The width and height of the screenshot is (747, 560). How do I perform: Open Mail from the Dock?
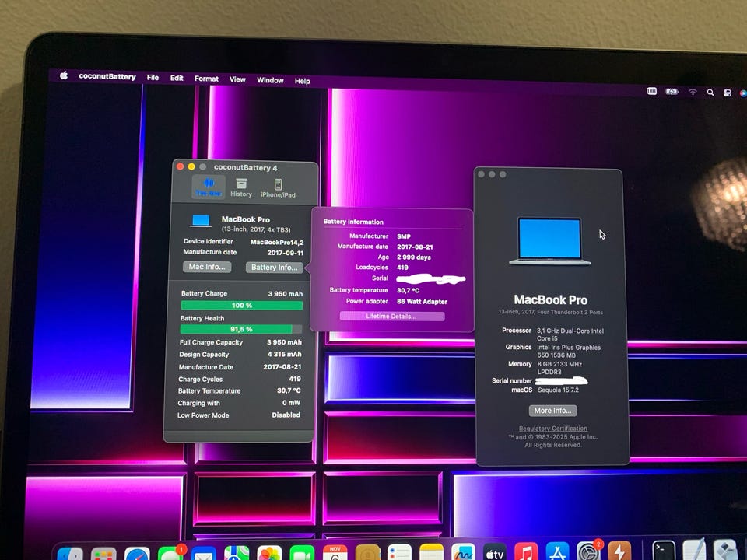click(203, 555)
